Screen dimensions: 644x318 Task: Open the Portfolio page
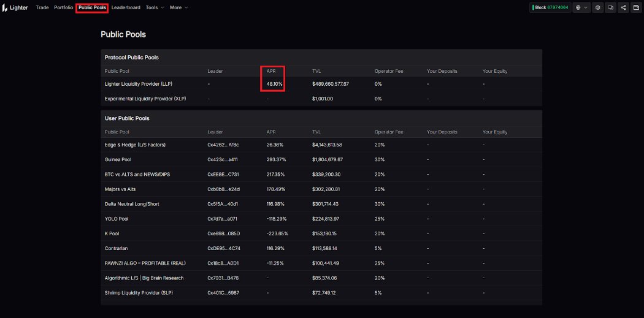coord(64,7)
